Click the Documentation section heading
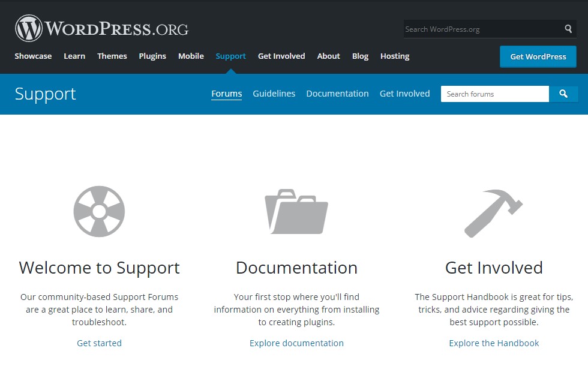588x372 pixels. pos(296,268)
